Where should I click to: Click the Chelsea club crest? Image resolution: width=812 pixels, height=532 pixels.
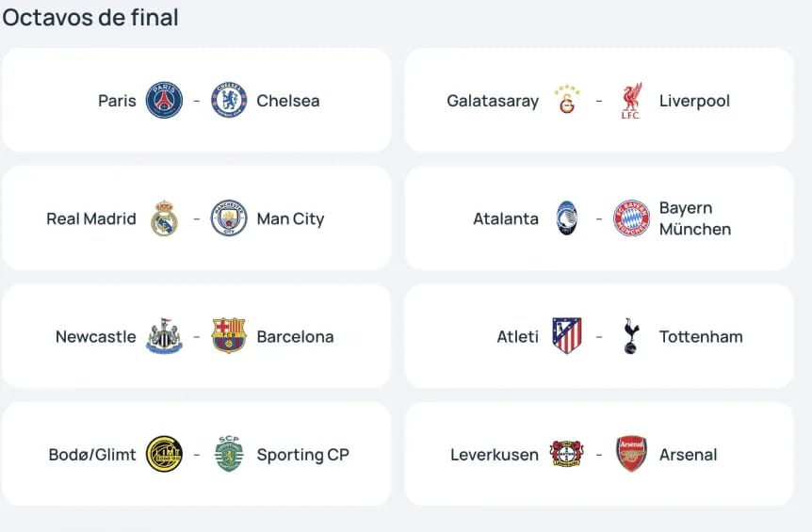(x=229, y=101)
